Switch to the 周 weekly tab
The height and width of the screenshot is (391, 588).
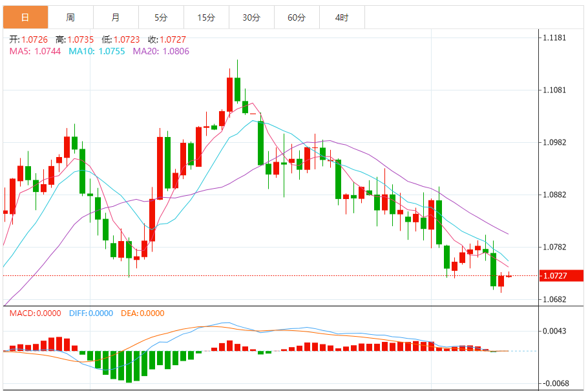coord(70,17)
